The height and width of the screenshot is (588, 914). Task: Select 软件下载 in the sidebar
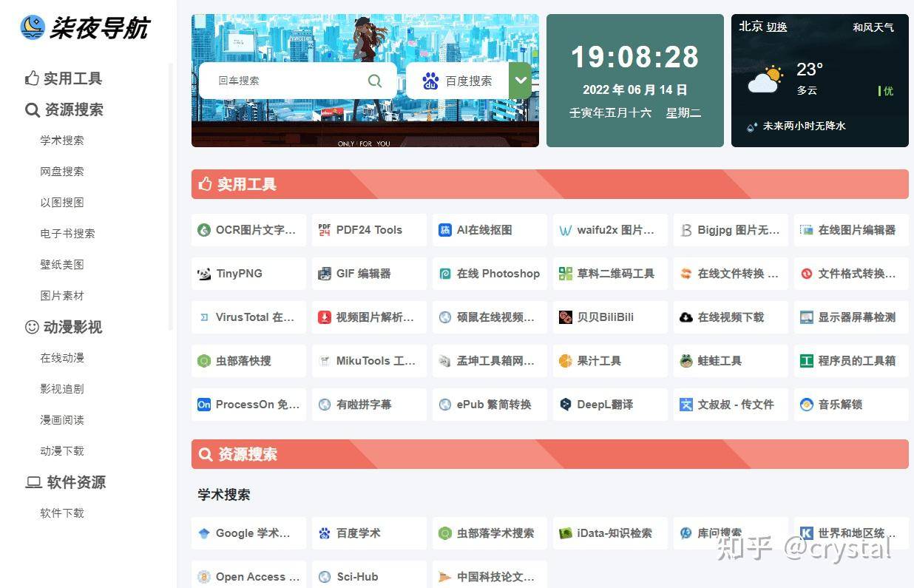62,513
